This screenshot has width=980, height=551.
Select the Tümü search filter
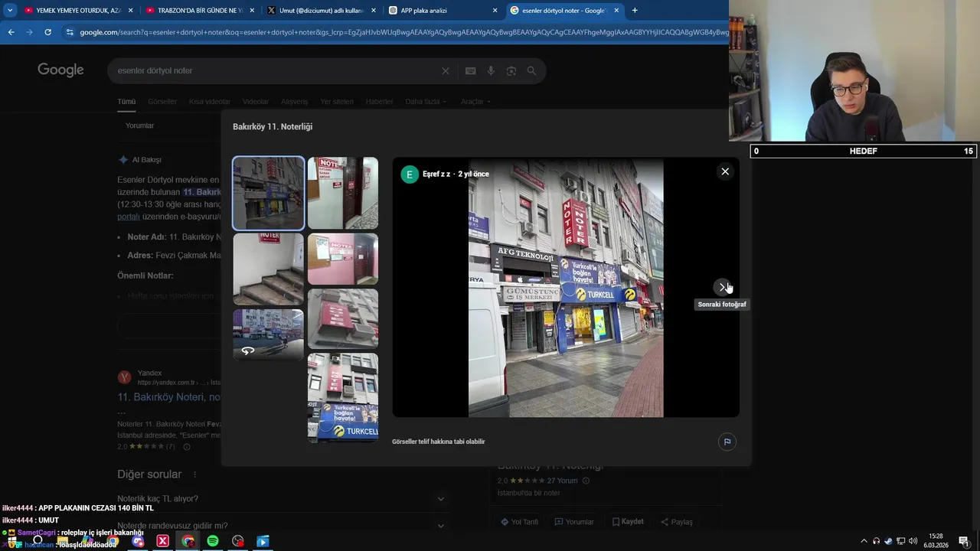click(x=126, y=102)
